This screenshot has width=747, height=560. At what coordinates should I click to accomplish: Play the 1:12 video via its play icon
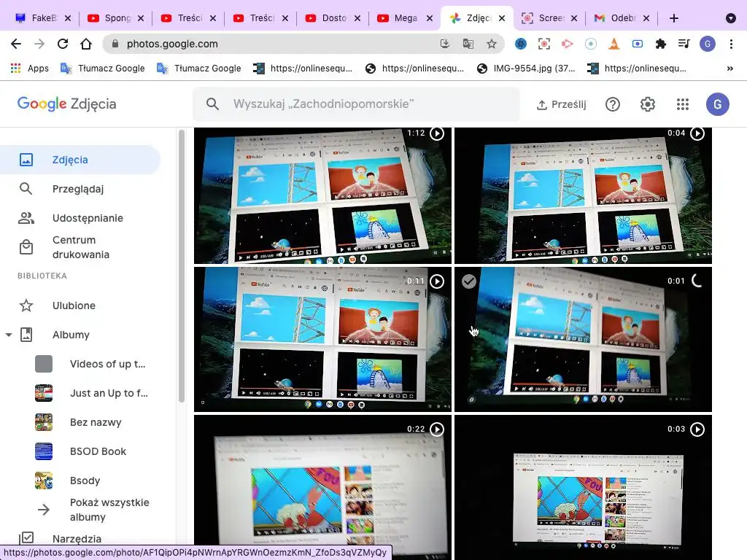[x=437, y=133]
